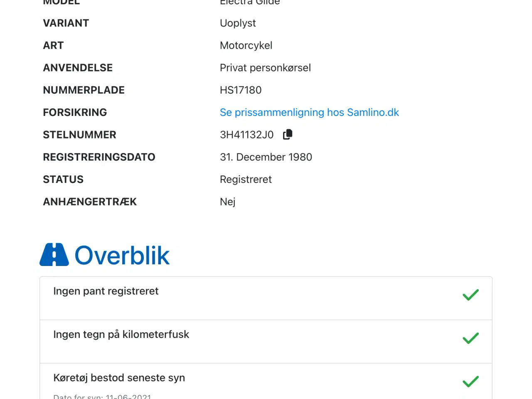Click the registration date 31. December 1980

coord(266,157)
